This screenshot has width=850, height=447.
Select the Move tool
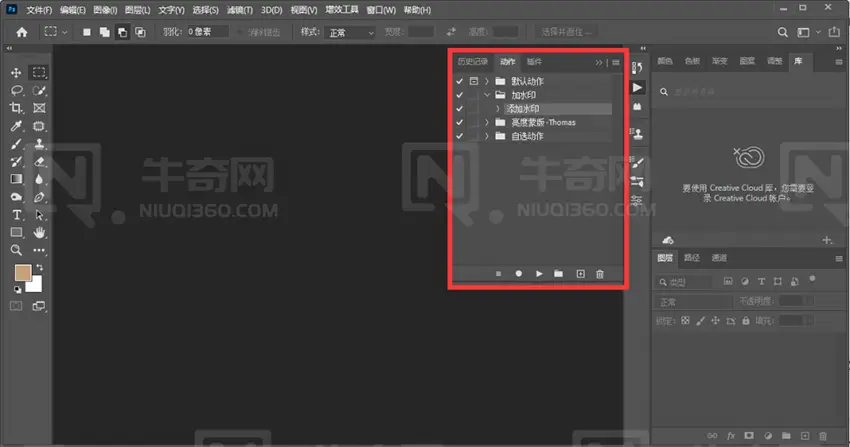[16, 73]
